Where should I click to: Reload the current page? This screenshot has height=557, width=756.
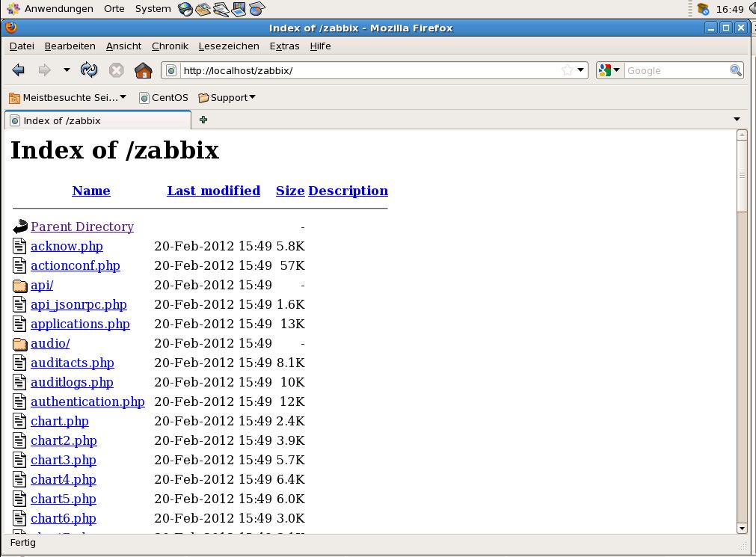(x=89, y=70)
